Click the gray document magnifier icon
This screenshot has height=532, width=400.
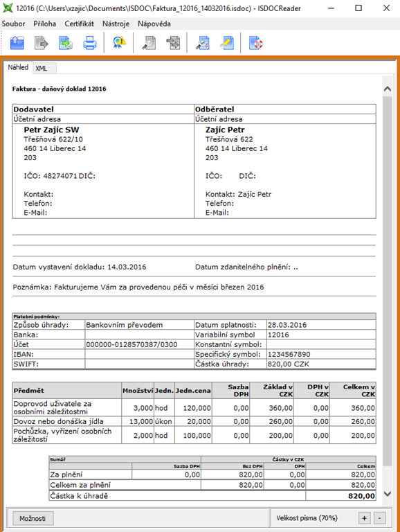[x=149, y=43]
